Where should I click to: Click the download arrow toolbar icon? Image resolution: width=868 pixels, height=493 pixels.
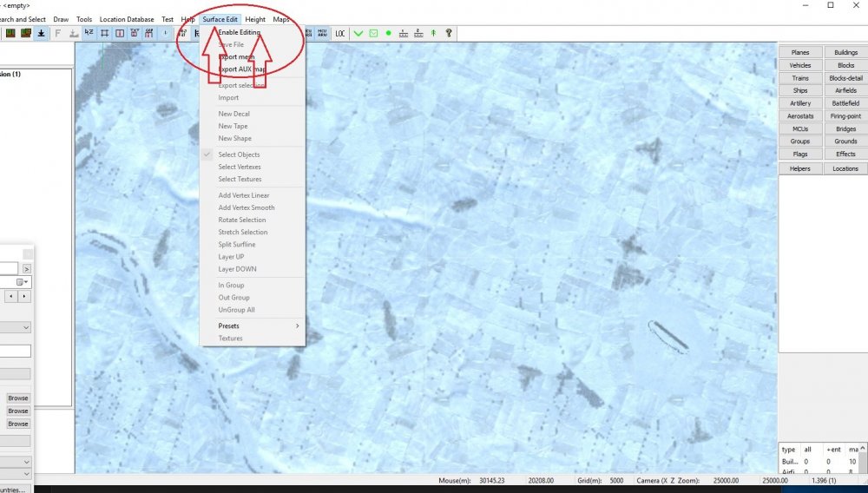pyautogui.click(x=41, y=33)
